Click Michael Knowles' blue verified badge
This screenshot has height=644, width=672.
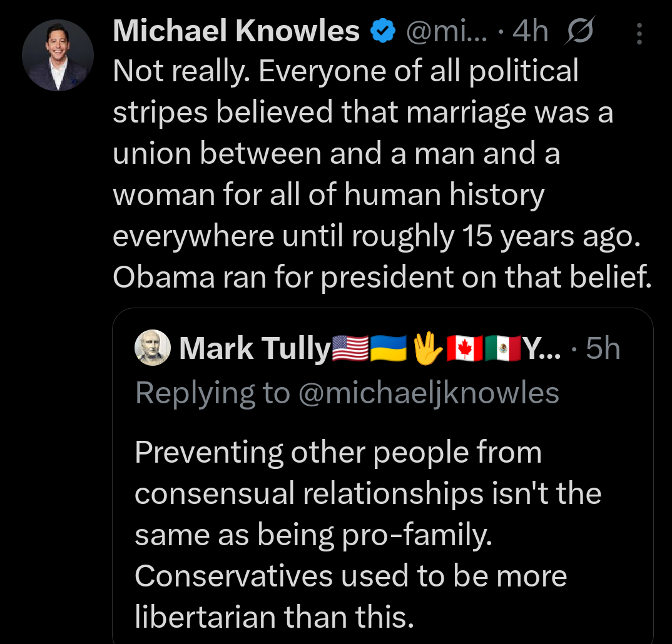tap(382, 29)
